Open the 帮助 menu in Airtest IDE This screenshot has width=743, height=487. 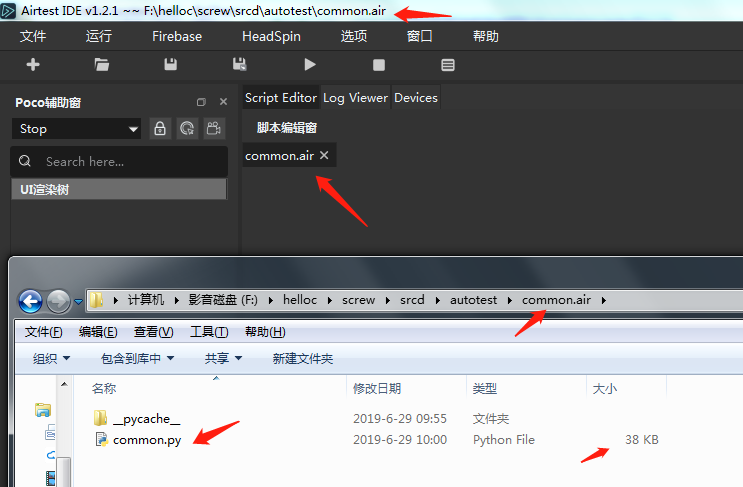coord(486,36)
